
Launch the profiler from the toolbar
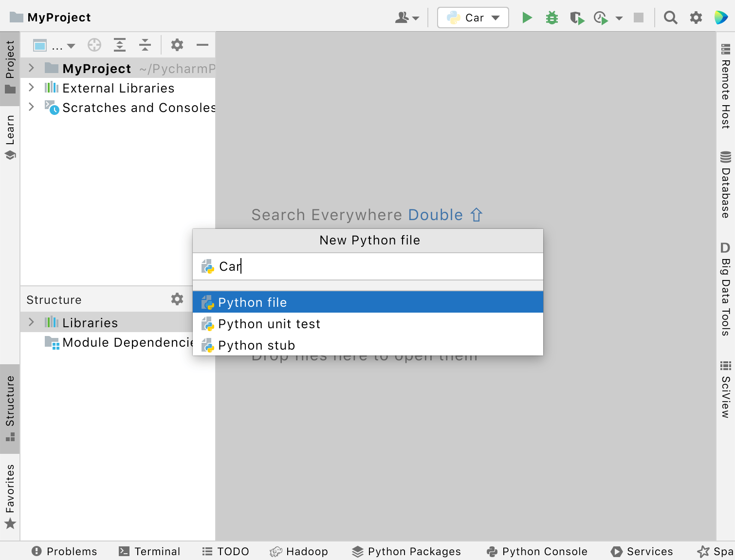[601, 18]
